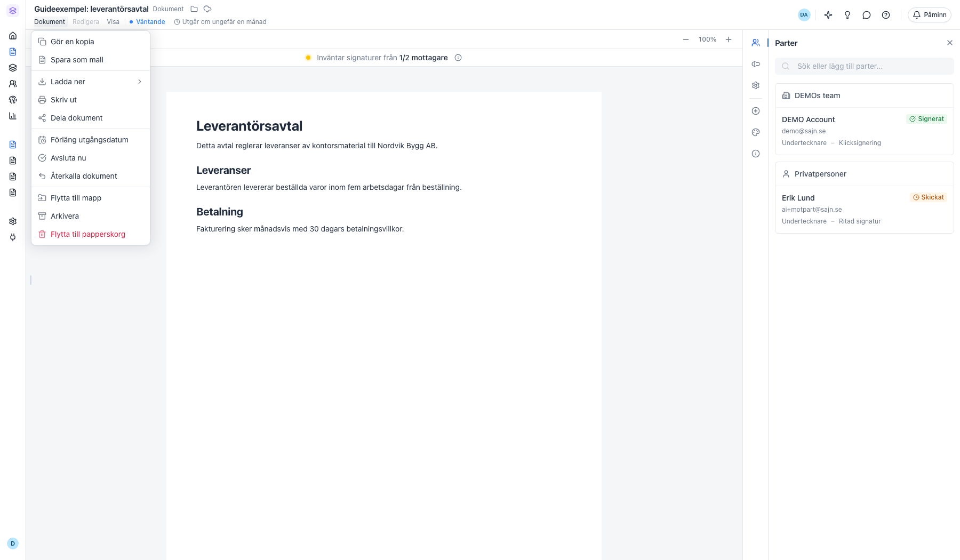This screenshot has width=960, height=560.
Task: Choose Dela dokument
Action: (91, 118)
